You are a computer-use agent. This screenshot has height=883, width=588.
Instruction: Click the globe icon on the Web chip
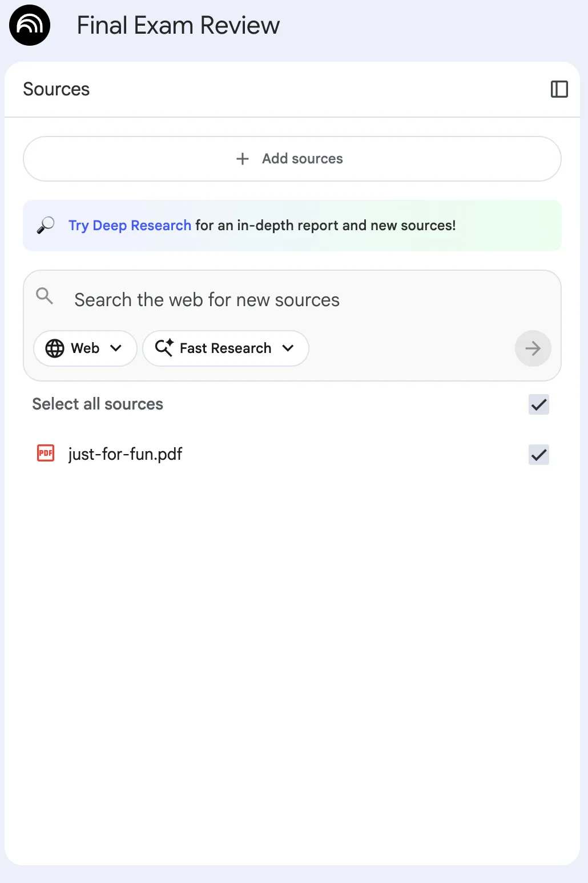pyautogui.click(x=54, y=348)
